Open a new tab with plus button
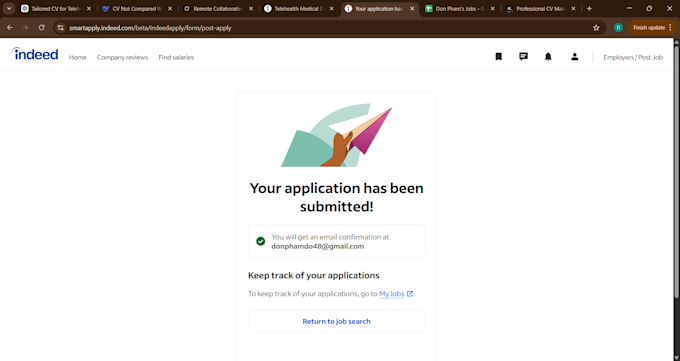The height and width of the screenshot is (361, 680). tap(589, 9)
